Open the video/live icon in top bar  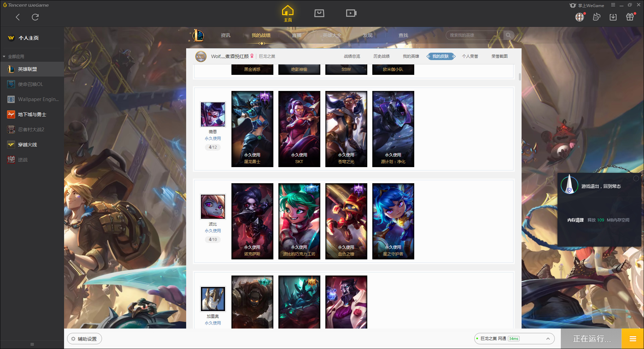[x=351, y=13]
